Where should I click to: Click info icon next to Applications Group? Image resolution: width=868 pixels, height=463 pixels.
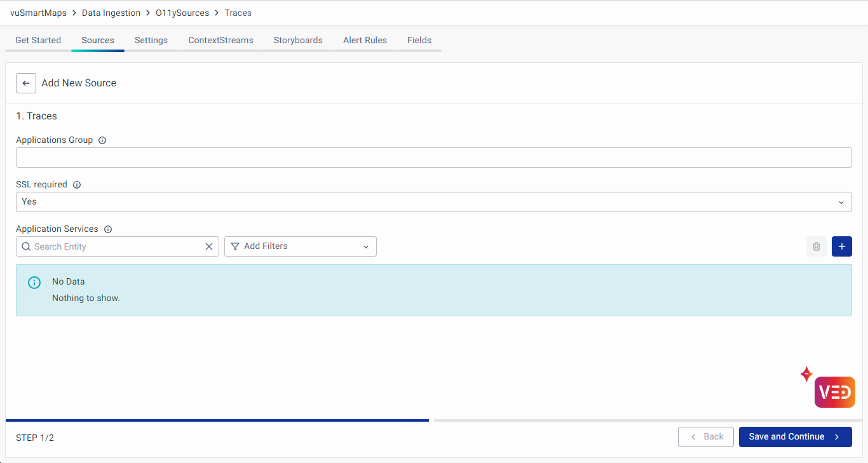click(x=102, y=140)
